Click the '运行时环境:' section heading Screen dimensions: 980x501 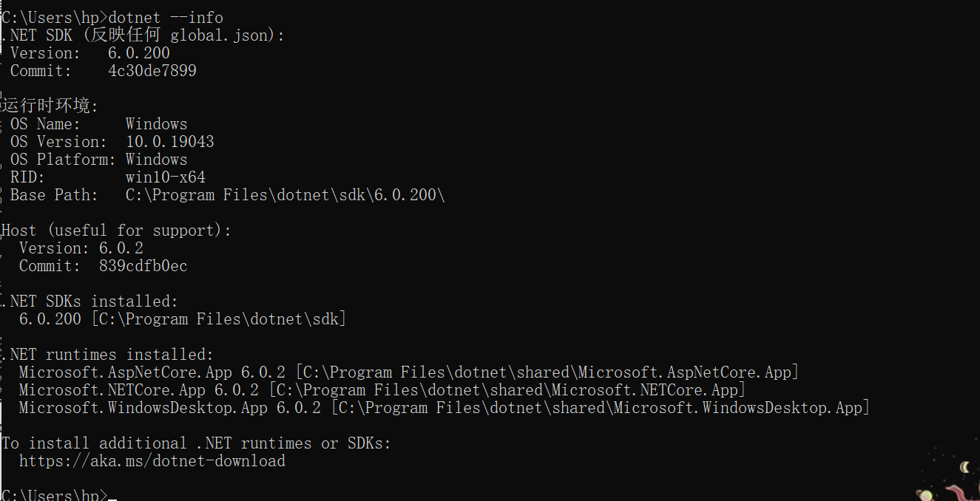50,106
